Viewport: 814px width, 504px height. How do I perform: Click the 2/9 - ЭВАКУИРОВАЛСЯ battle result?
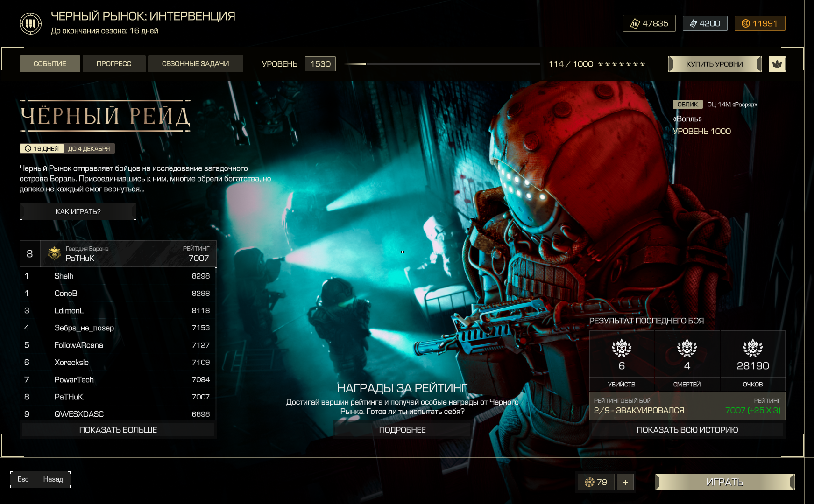639,410
